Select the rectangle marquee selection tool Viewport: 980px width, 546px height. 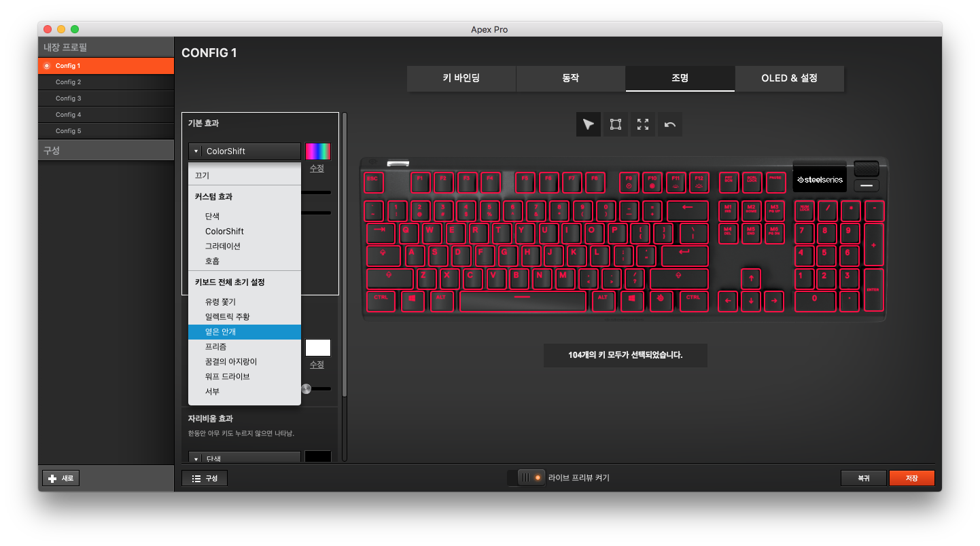pos(616,124)
